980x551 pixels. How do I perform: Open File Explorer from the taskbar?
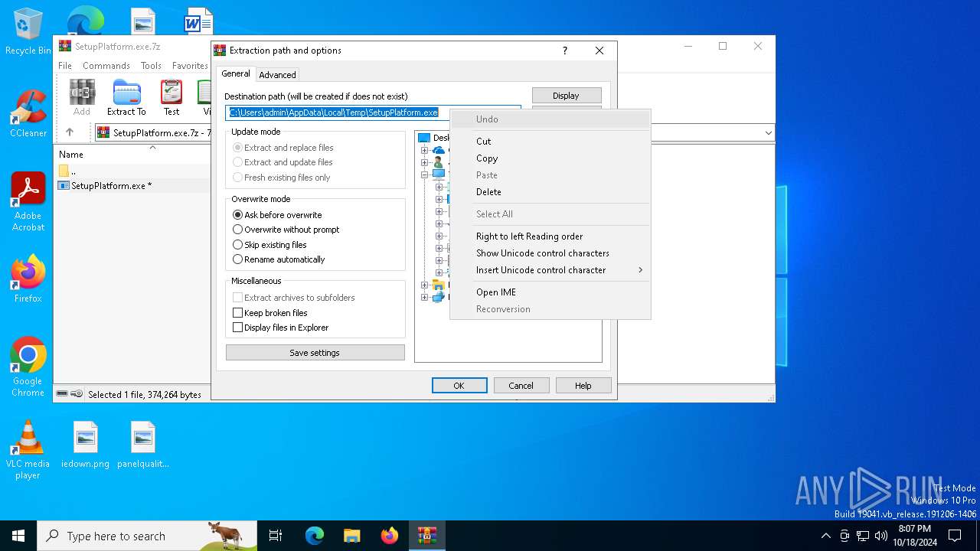pyautogui.click(x=351, y=536)
